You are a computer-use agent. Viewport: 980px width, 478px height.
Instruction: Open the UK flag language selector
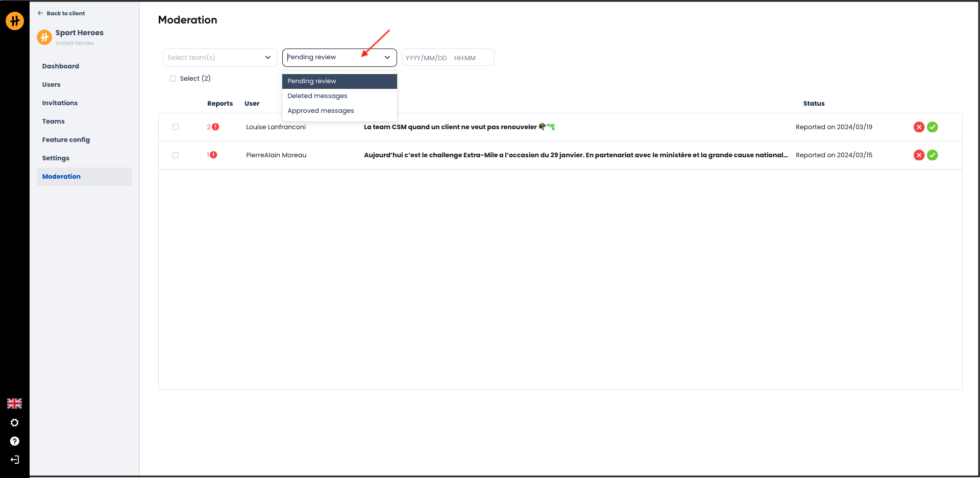coord(14,403)
